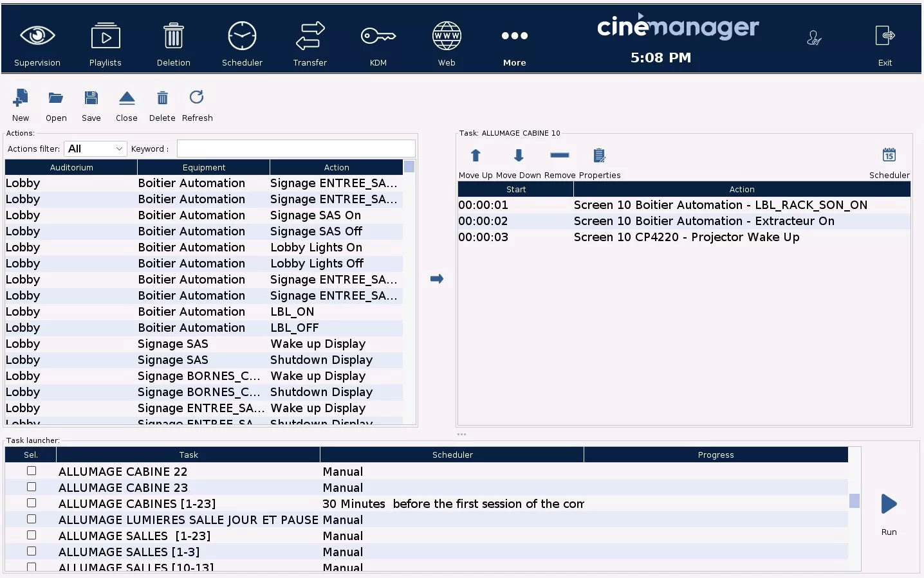The height and width of the screenshot is (578, 924).
Task: Open the task Scheduler calendar icon
Action: point(889,156)
